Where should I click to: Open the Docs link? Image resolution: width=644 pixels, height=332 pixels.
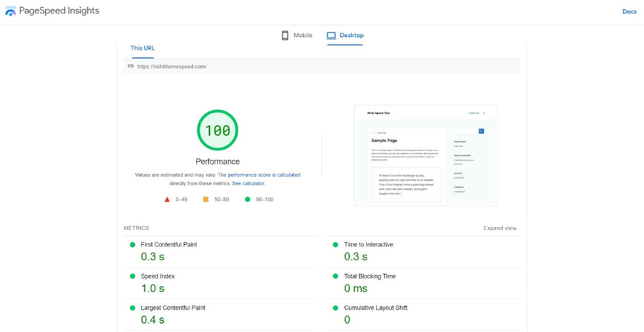click(629, 12)
